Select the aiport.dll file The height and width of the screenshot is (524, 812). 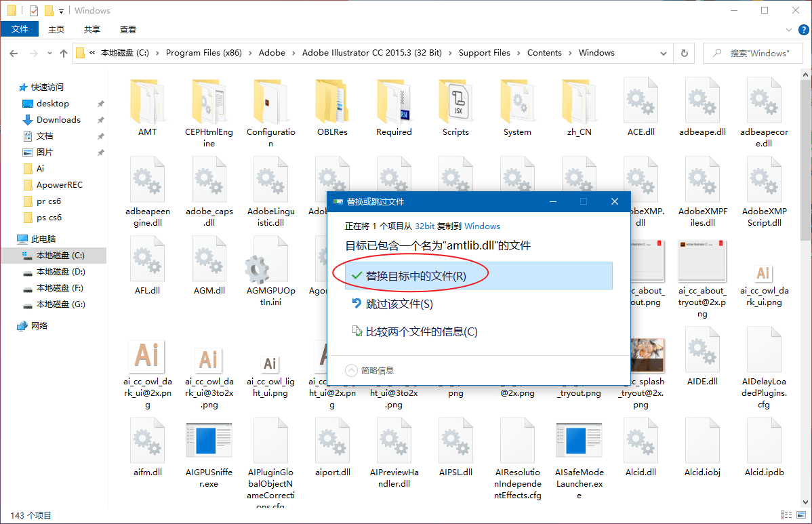(x=332, y=447)
